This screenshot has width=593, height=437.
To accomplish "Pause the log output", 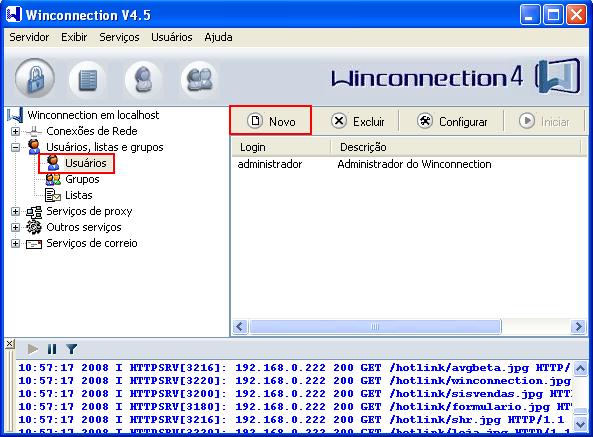I will [x=52, y=349].
